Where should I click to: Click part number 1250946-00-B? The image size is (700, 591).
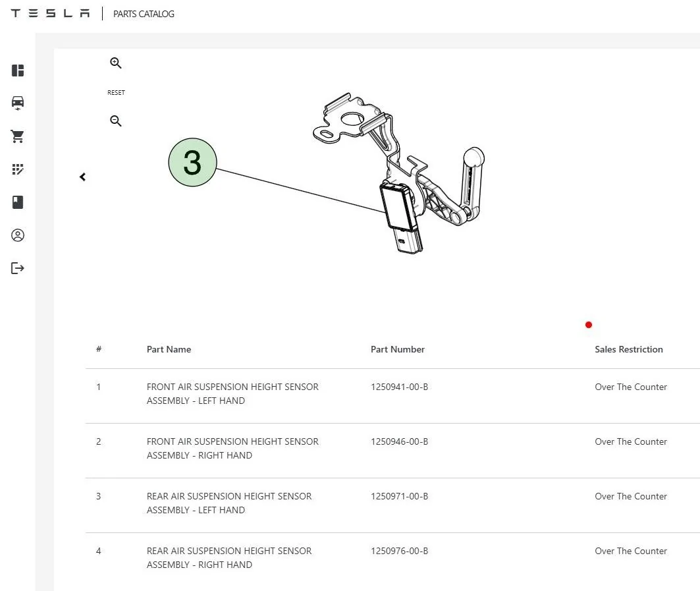coord(399,442)
